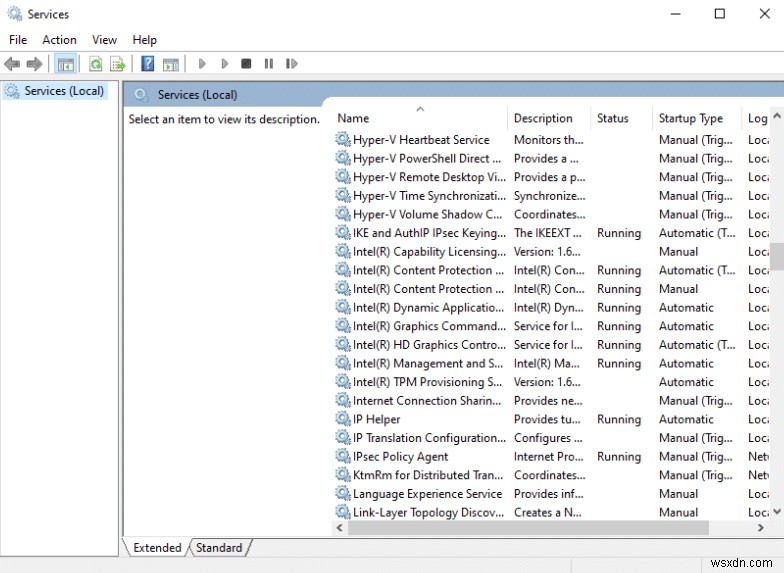
Task: Sort by the Name column header
Action: tap(420, 118)
